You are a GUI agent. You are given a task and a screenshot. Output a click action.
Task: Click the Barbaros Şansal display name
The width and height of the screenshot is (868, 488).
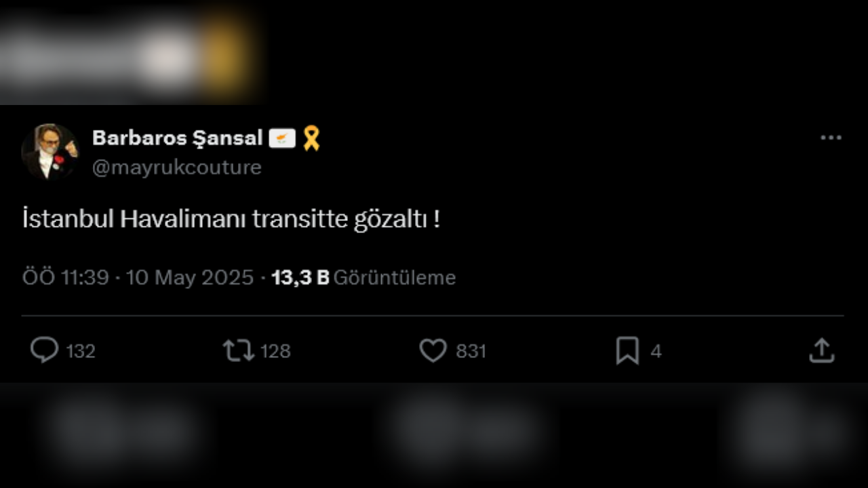[178, 138]
